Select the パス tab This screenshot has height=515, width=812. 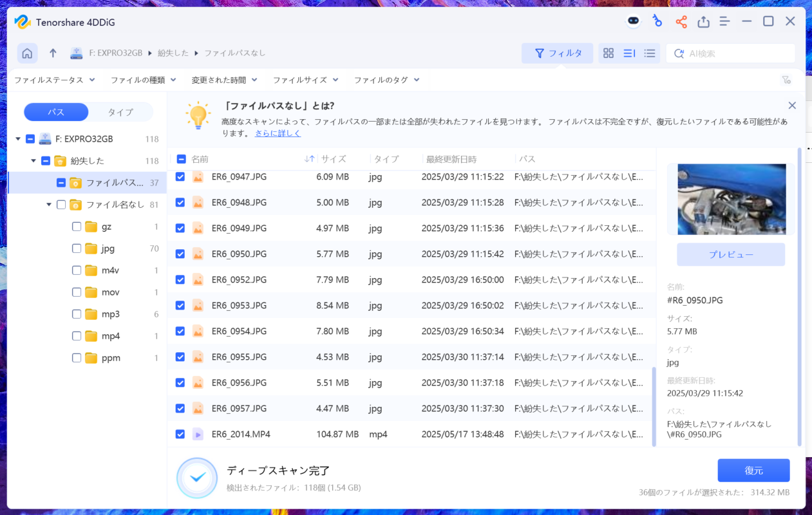click(56, 112)
